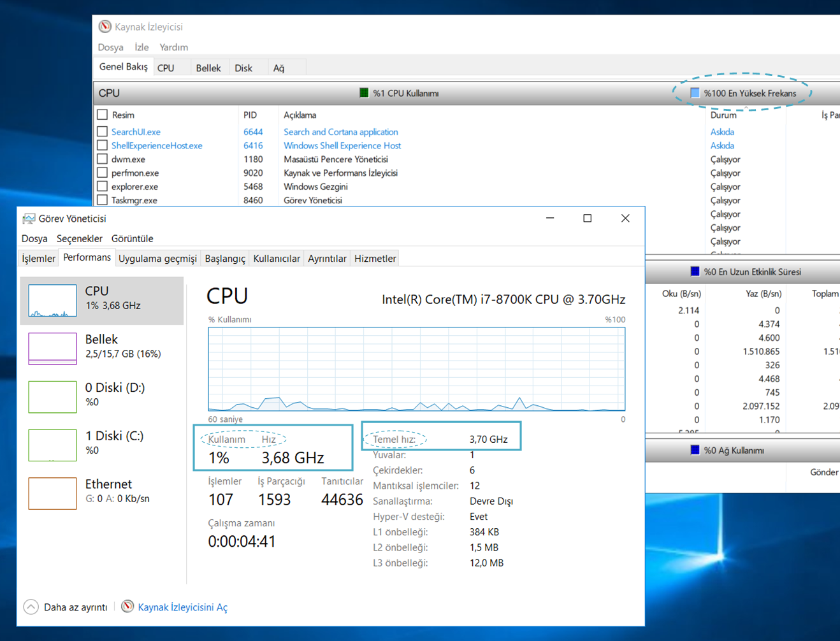
Task: Click Masaüstü Pencere Yöneticisi description
Action: (x=336, y=159)
